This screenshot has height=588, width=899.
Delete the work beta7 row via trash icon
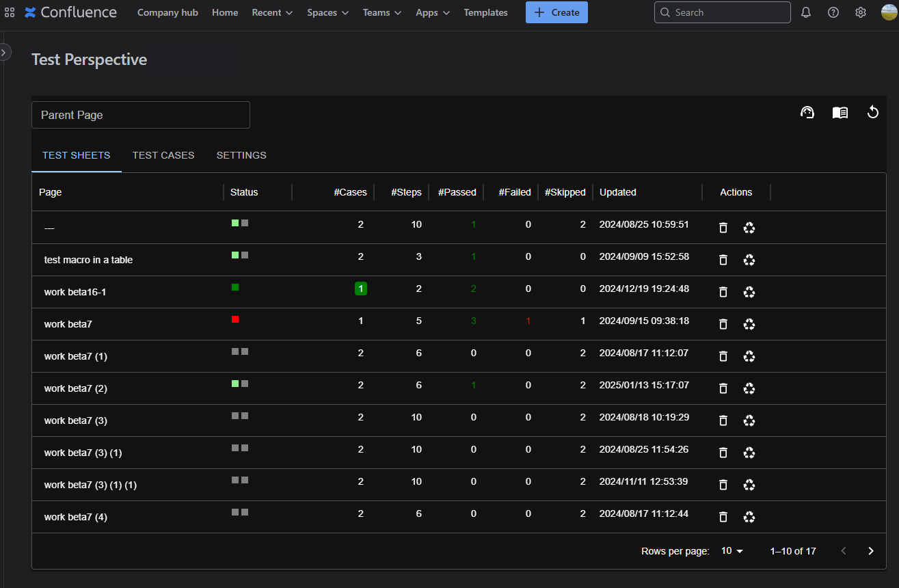[723, 324]
